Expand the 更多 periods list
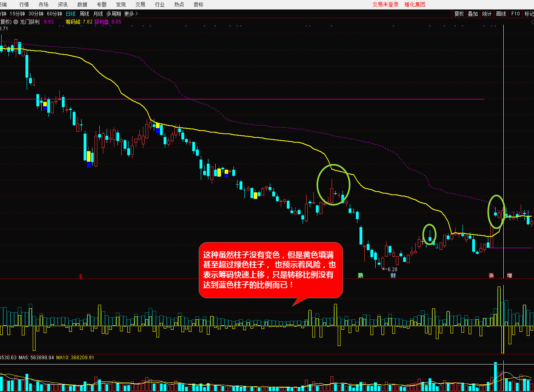Screen dimensions: 534x392 click(131, 14)
